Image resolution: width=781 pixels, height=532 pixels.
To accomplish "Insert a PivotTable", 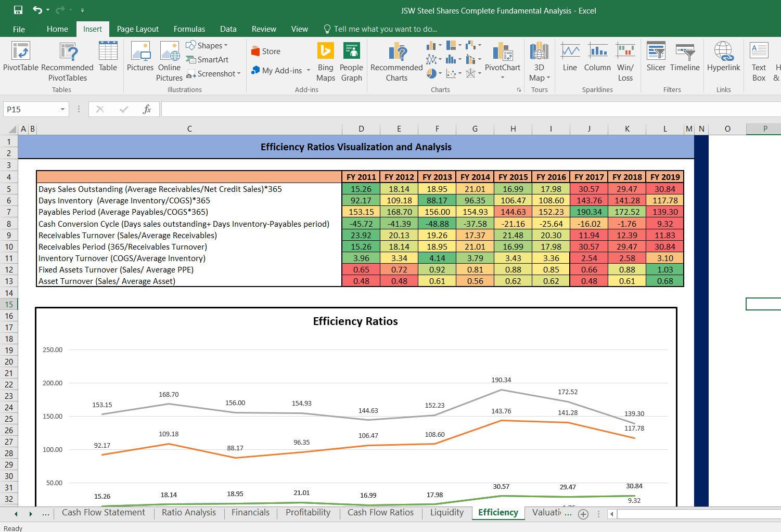I will (21, 57).
